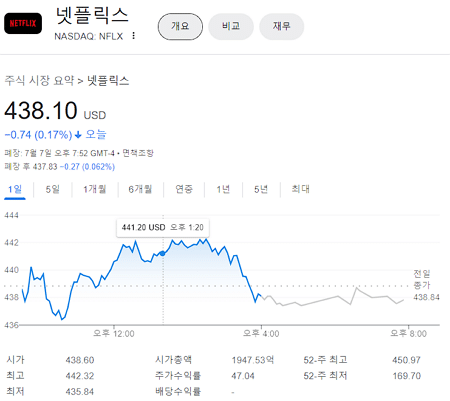450x401 pixels.
Task: Click the 최저 value 435.84
Action: pos(80,392)
